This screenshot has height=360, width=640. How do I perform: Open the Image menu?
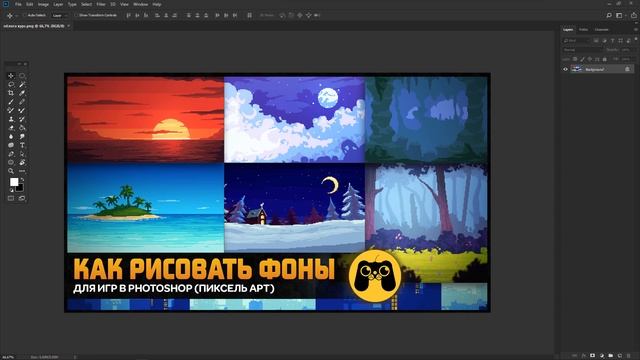(x=43, y=4)
